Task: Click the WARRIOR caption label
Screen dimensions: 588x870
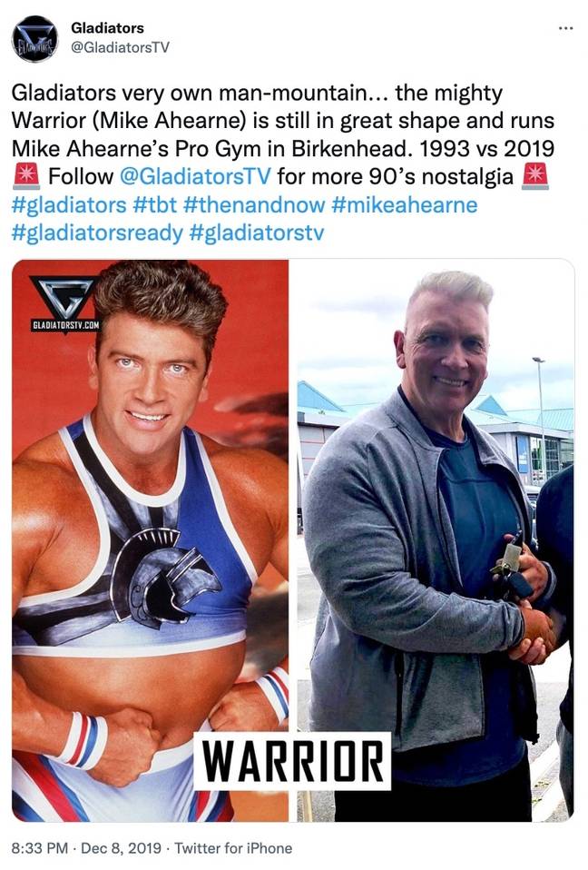Action: click(x=292, y=761)
